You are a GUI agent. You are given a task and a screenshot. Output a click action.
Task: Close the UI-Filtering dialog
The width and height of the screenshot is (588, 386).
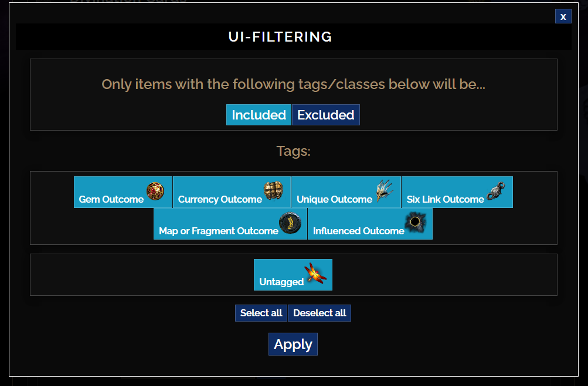(x=563, y=16)
